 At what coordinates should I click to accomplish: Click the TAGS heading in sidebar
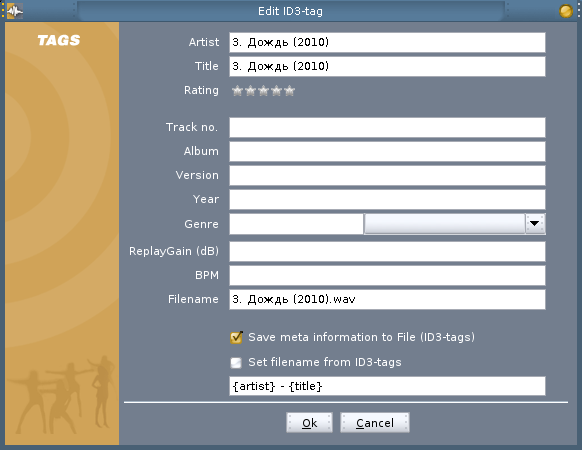coord(59,40)
